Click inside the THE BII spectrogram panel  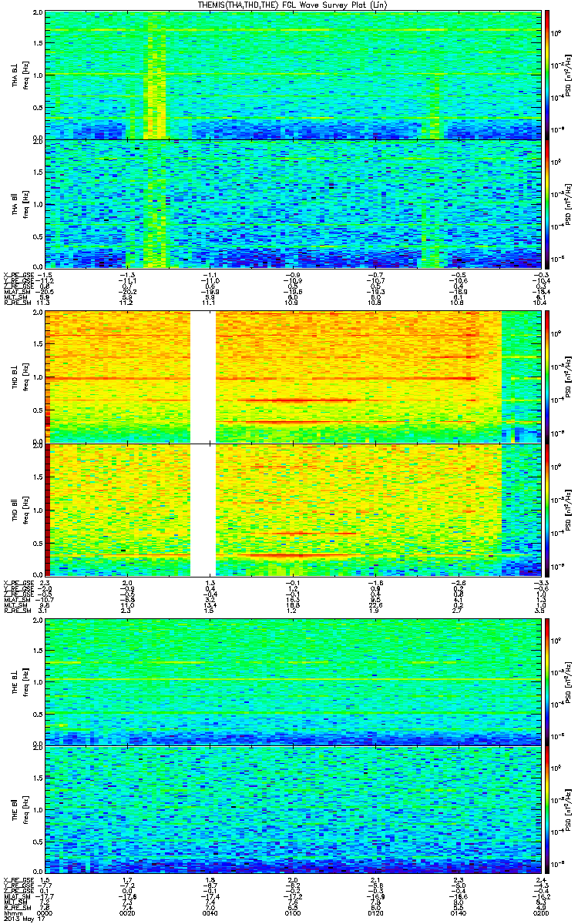coord(292,810)
